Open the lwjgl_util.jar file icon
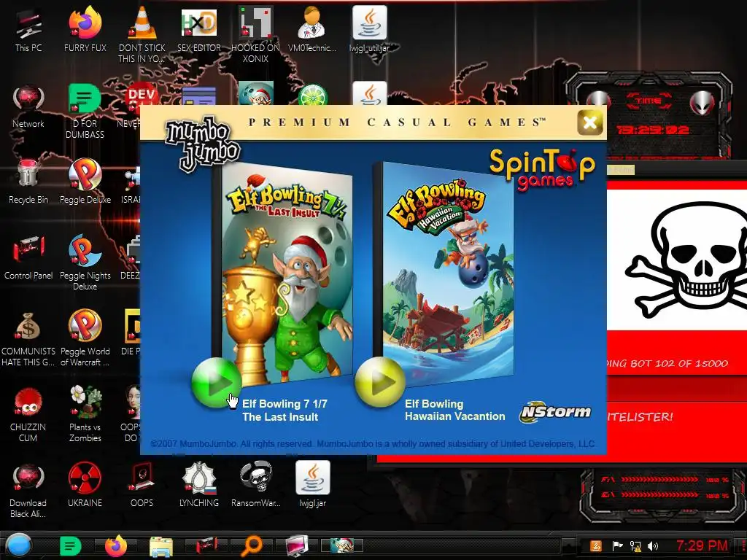The height and width of the screenshot is (560, 747). coord(369,29)
